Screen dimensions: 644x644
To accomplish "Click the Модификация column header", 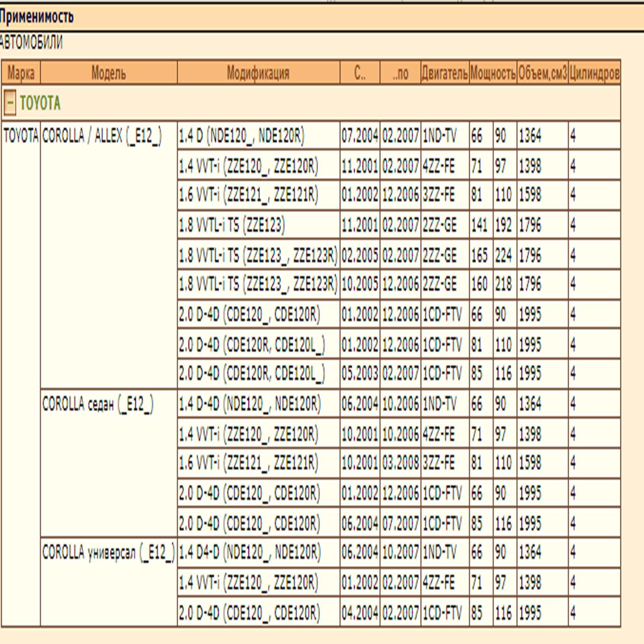I will 258,73.
